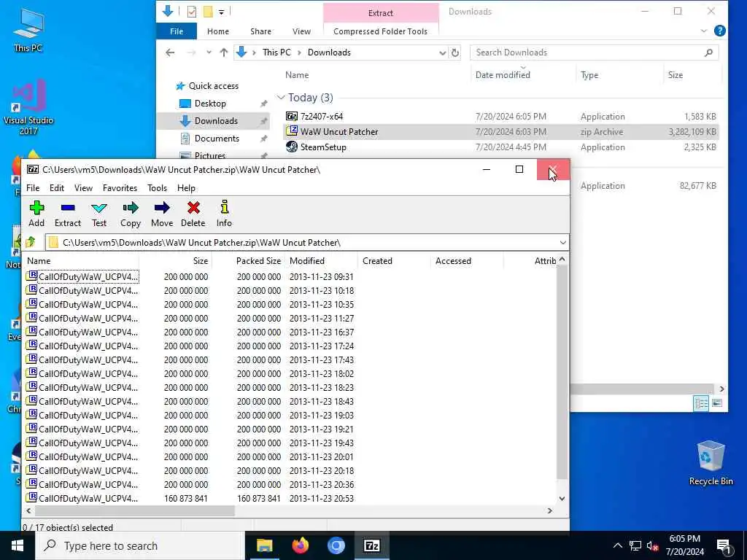747x560 pixels.
Task: Open the File menu in 7-Zip
Action: point(33,188)
